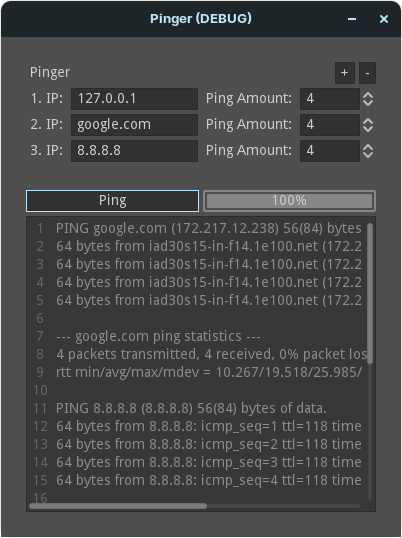Click the line with icmp_seq=2 ttl=118
The height and width of the screenshot is (538, 402).
tap(209, 444)
